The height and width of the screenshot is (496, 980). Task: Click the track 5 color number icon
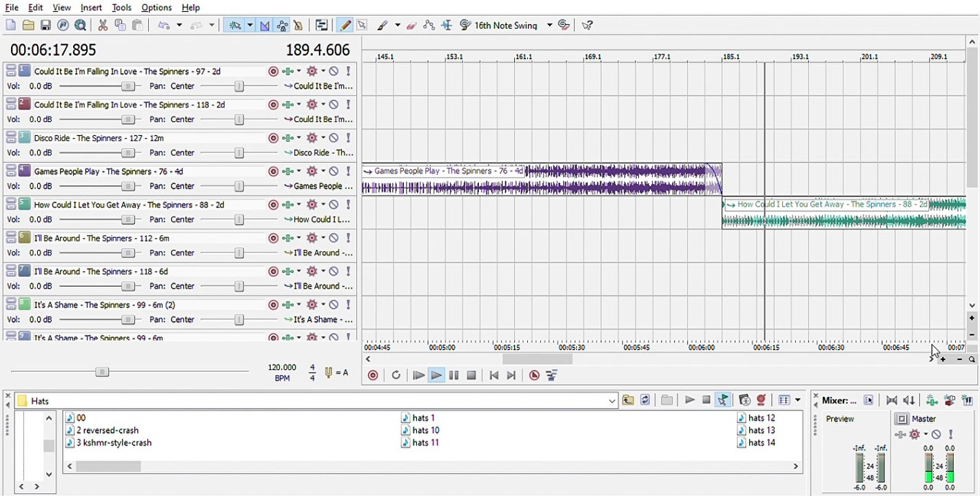coord(24,204)
